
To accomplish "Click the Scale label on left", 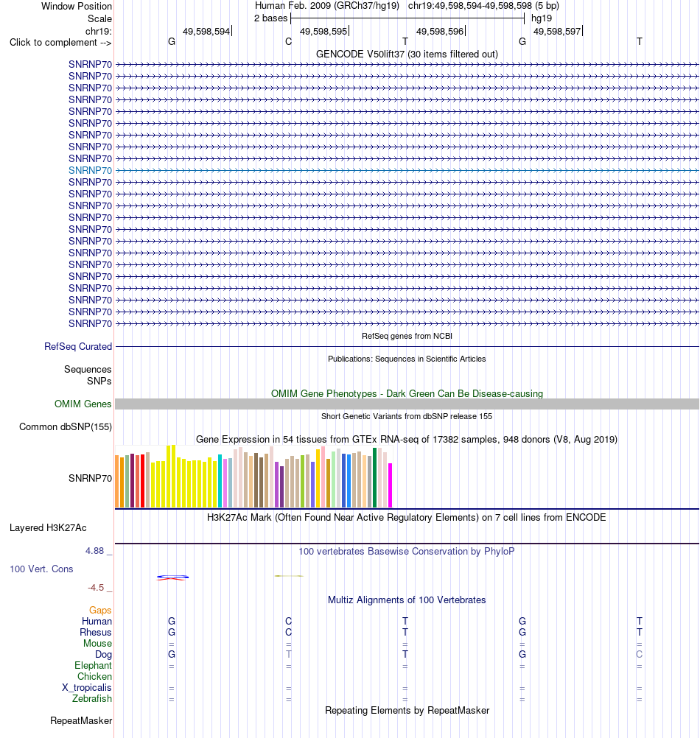I will 99,19.
